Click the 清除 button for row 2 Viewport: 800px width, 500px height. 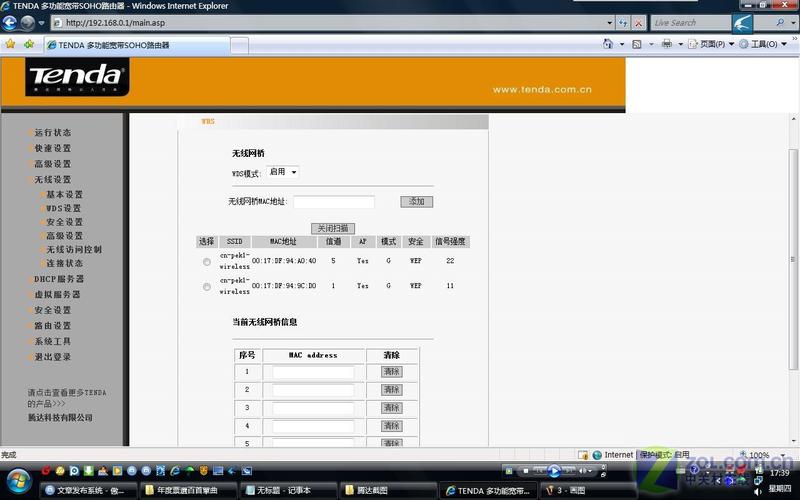(391, 390)
